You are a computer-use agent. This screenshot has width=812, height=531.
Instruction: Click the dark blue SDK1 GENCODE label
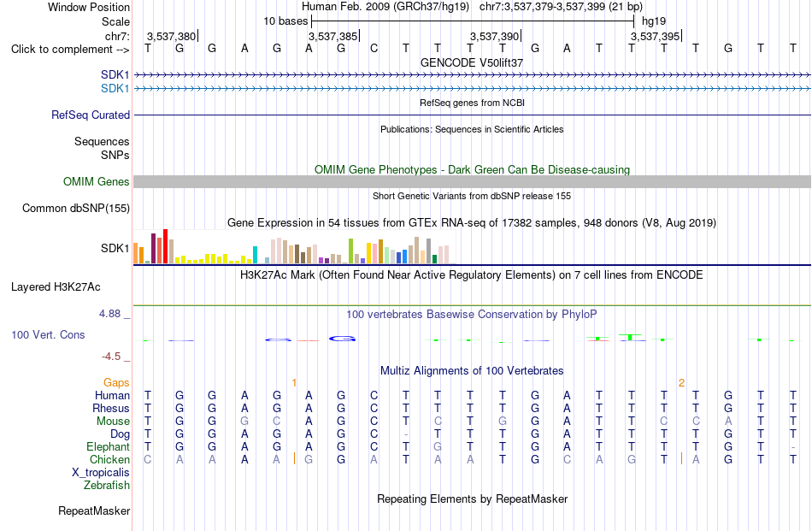(115, 75)
